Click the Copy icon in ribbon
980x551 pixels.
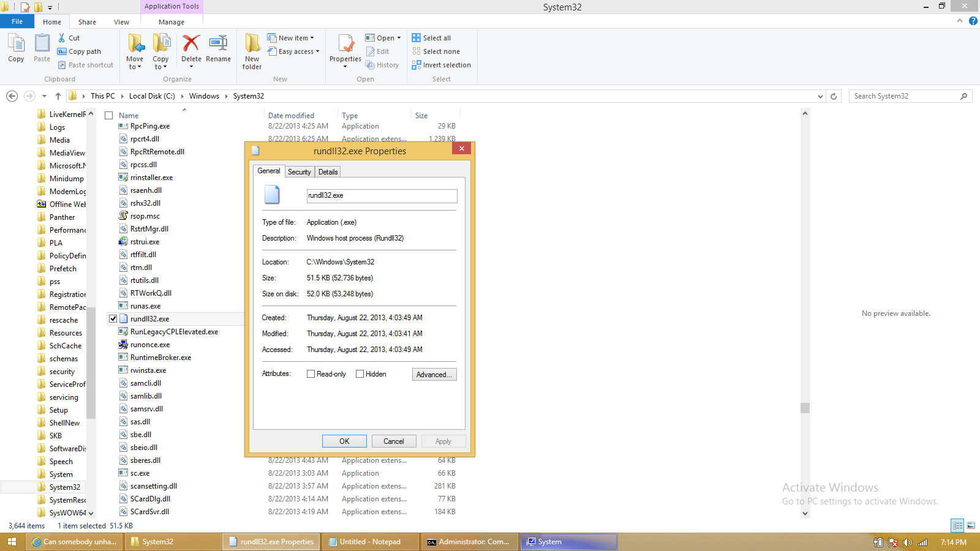16,44
